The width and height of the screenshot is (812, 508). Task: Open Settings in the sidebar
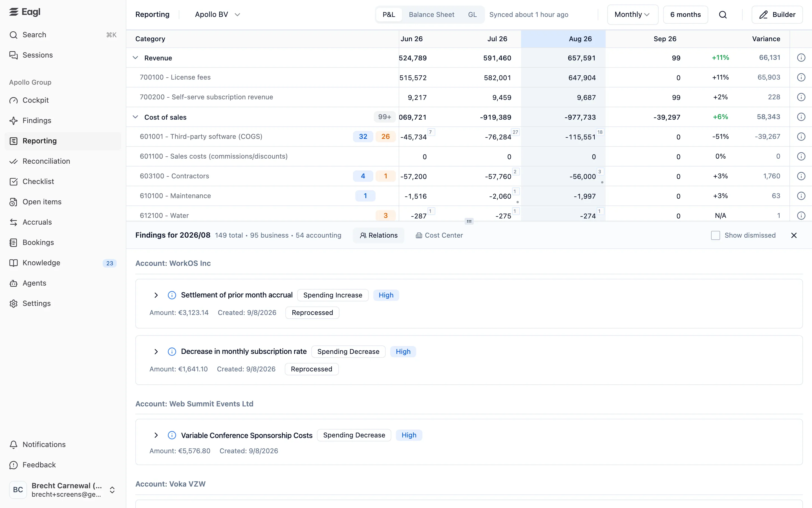[63, 303]
